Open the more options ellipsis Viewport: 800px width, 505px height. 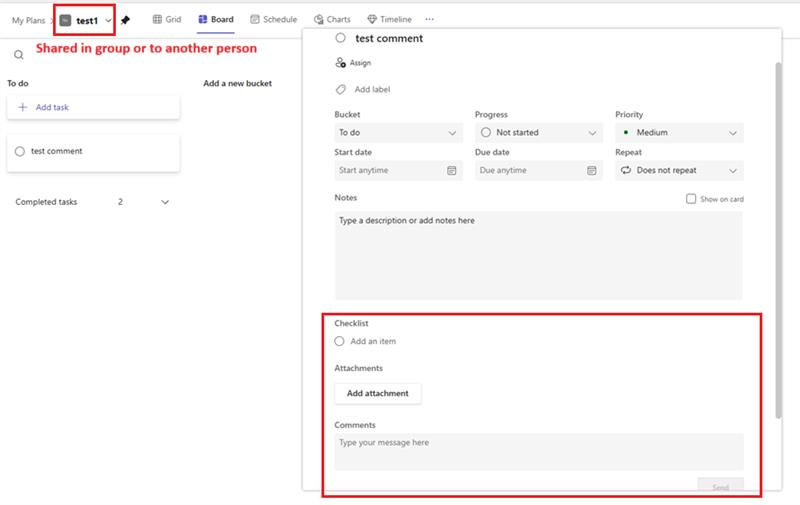click(x=430, y=19)
